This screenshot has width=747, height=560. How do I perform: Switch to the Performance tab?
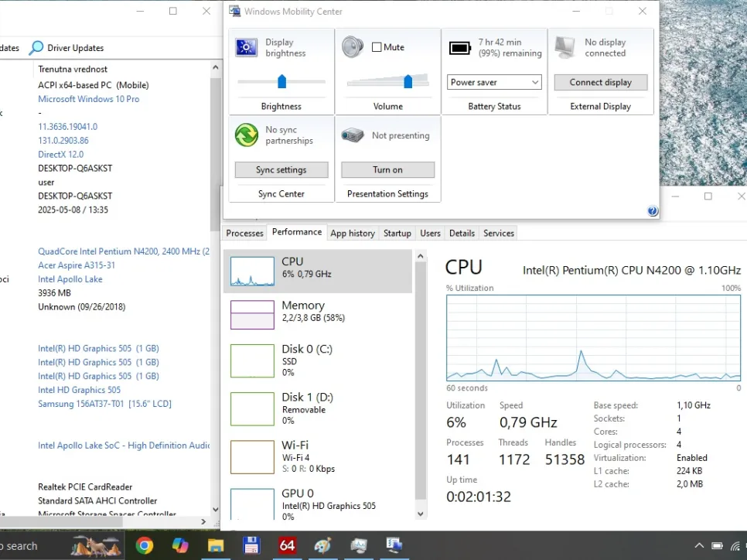297,232
